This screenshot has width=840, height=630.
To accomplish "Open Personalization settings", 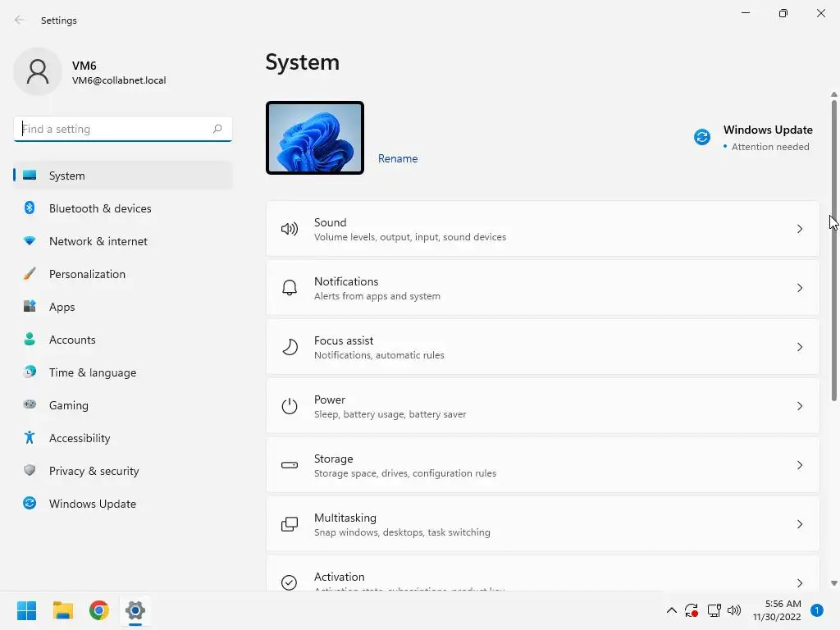I will [123, 274].
